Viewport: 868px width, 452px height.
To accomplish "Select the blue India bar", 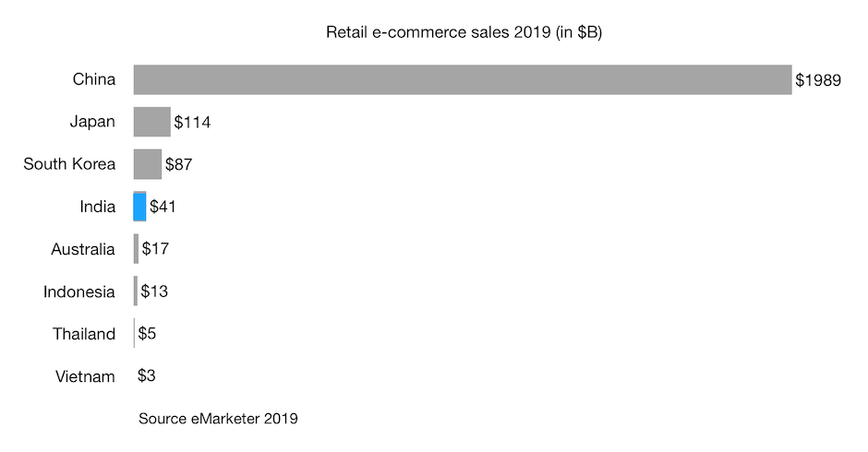I will pyautogui.click(x=139, y=207).
